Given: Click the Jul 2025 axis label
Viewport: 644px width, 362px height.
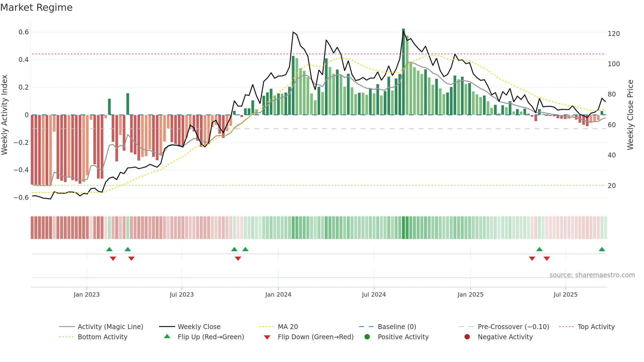Looking at the screenshot, I should tap(565, 294).
